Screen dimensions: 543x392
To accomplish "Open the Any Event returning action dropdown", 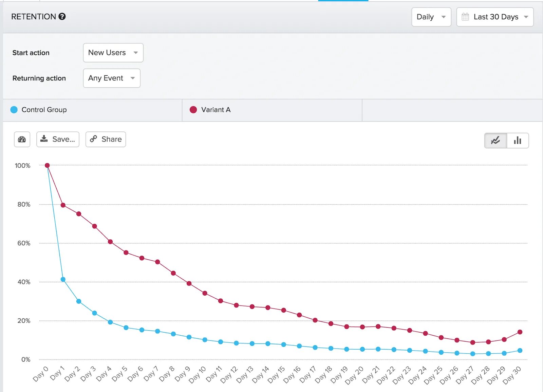I will 112,78.
